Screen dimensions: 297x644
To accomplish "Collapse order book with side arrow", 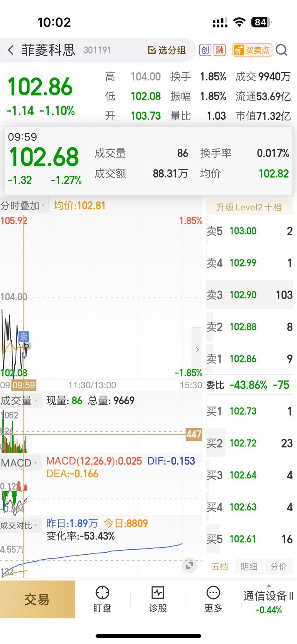I will [x=197, y=349].
